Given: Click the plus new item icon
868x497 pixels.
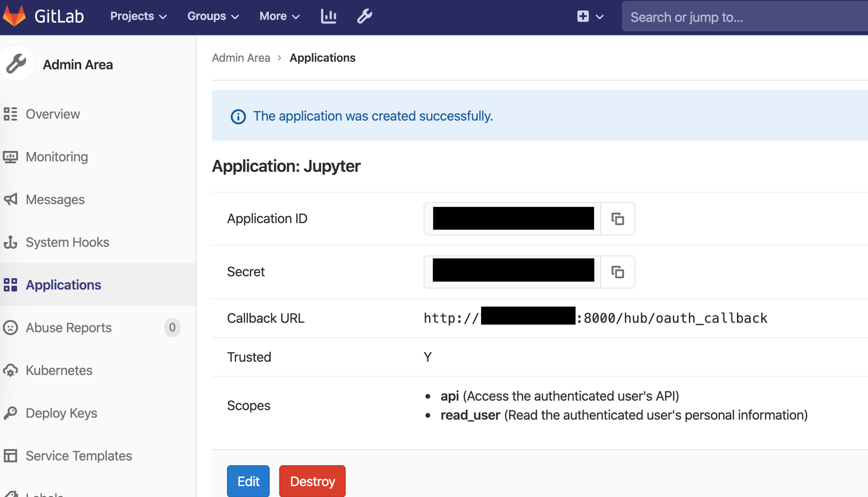Looking at the screenshot, I should (x=583, y=16).
